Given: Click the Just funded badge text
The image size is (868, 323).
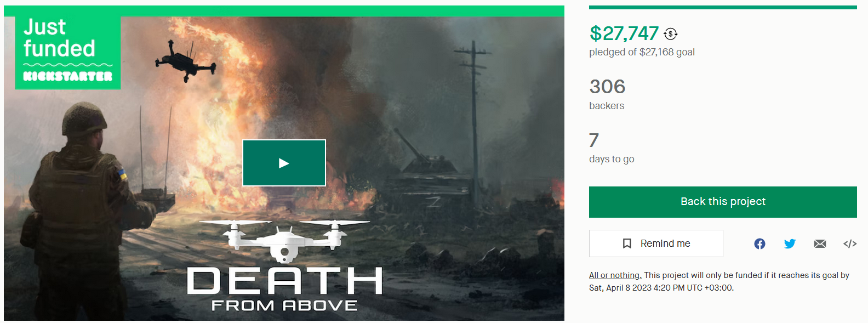Looking at the screenshot, I should coord(59,38).
